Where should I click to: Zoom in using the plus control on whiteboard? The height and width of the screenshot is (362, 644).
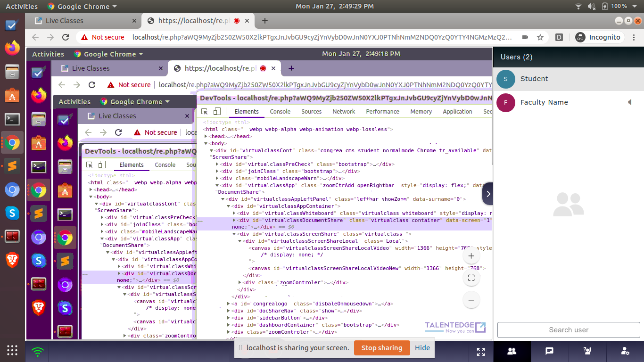tap(471, 255)
